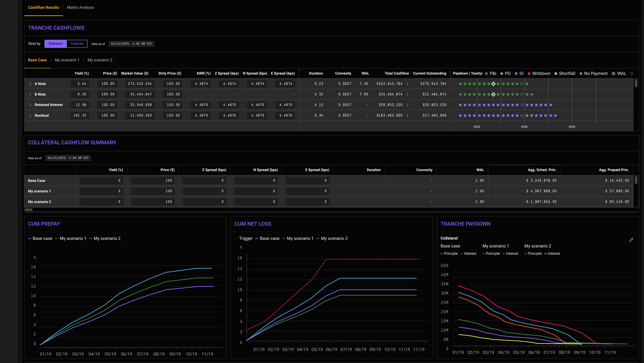The image size is (644, 363).
Task: Toggle the No Payment legend gray dot
Action: click(581, 74)
